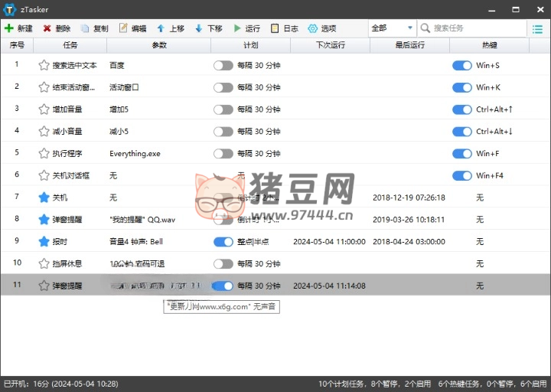551x392 pixels.
Task: Disable schedule toggle for 报时
Action: pos(223,242)
